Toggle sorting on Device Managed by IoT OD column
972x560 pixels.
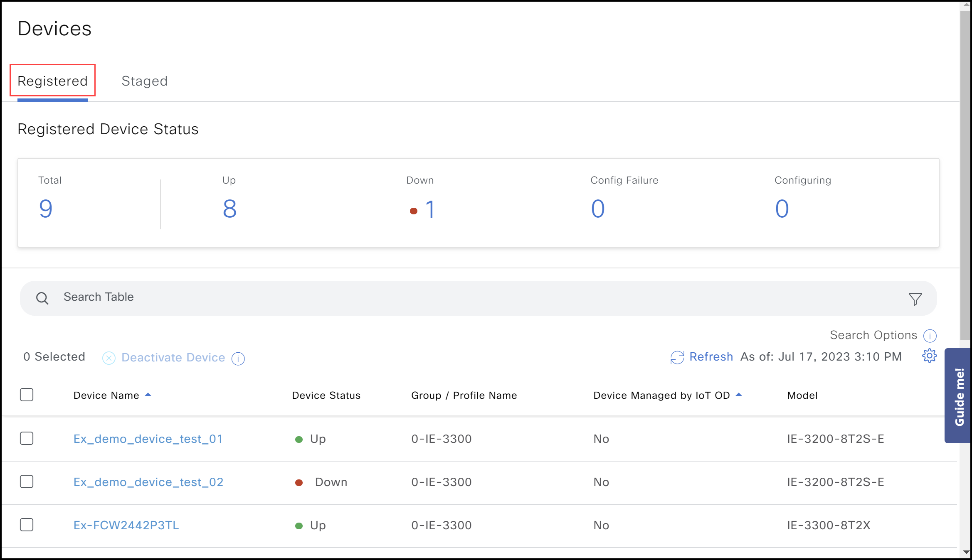tap(739, 395)
